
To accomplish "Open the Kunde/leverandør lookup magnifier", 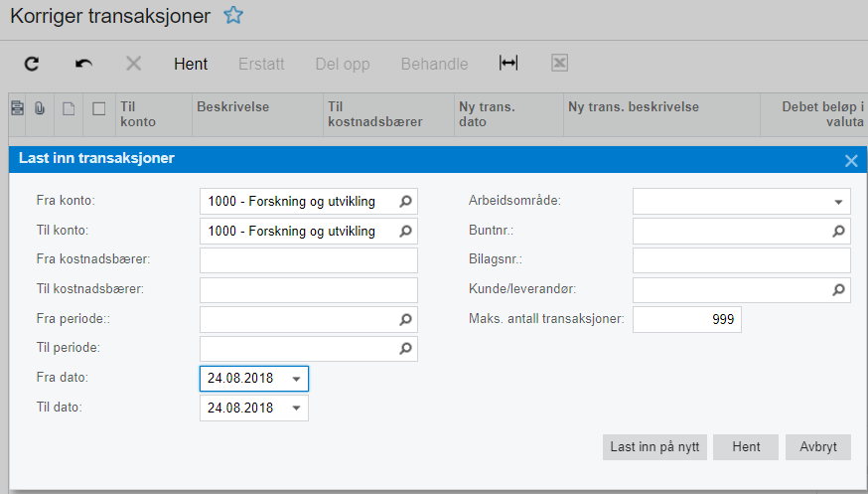I will 838,290.
